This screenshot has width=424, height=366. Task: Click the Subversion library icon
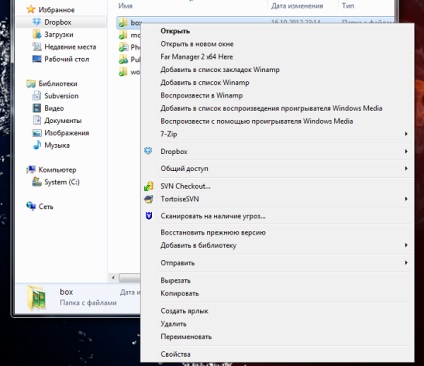click(x=36, y=96)
